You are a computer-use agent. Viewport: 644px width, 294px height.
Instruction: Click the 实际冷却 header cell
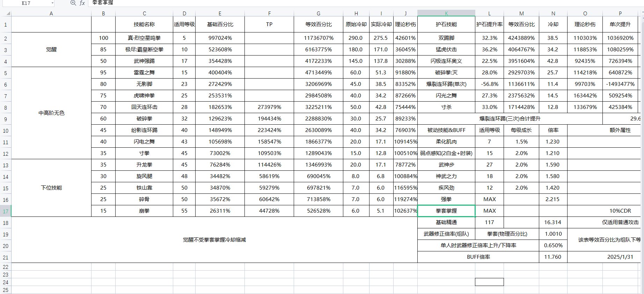(381, 24)
